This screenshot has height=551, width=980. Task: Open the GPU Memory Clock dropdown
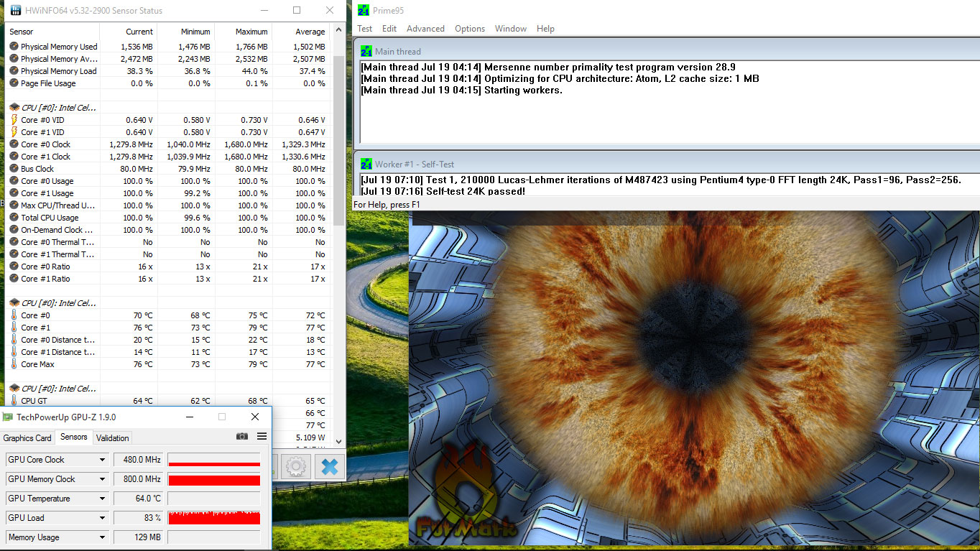pyautogui.click(x=102, y=479)
